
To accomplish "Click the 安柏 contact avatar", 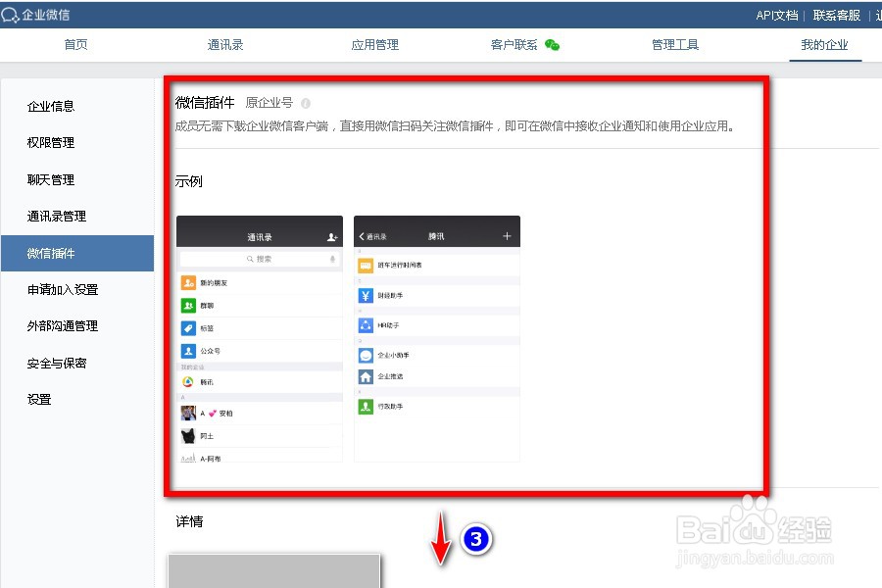I will 188,413.
